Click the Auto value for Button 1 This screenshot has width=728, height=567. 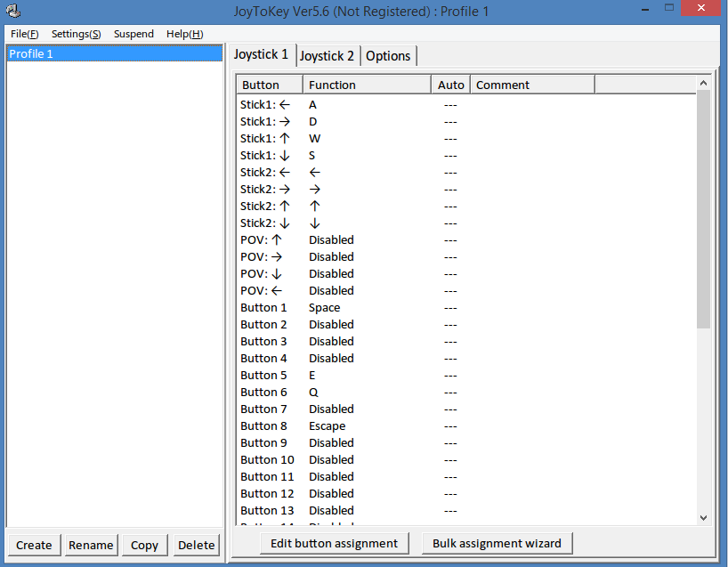450,308
